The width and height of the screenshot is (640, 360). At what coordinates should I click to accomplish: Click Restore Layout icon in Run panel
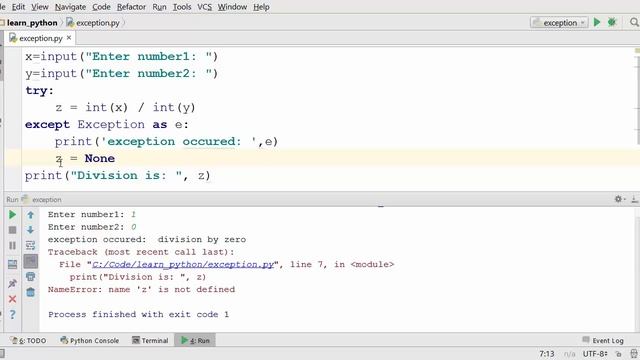pyautogui.click(x=12, y=264)
